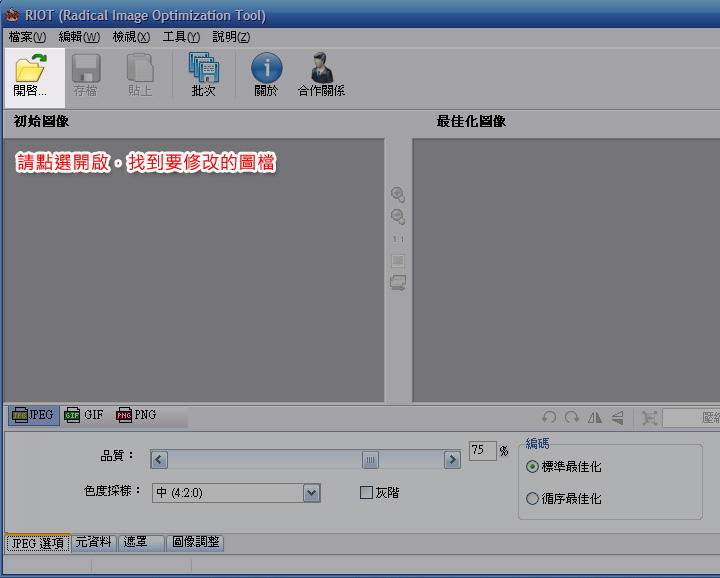Switch to 圖像調整 image adjustments tab
720x578 pixels.
(x=196, y=542)
